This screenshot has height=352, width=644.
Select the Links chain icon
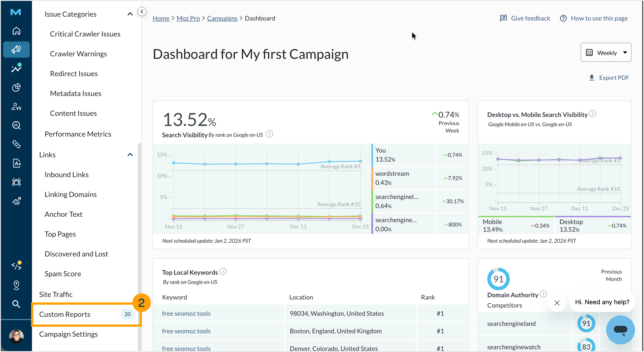tap(16, 144)
